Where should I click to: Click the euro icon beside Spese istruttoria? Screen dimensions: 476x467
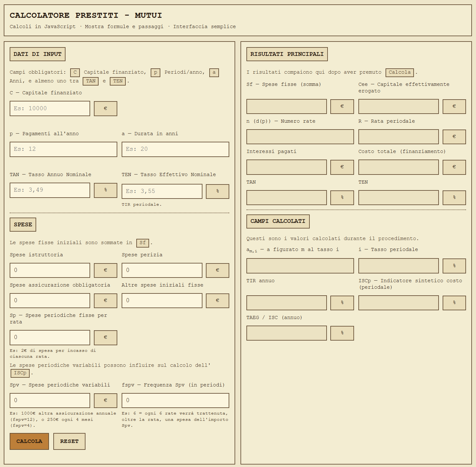(x=105, y=270)
